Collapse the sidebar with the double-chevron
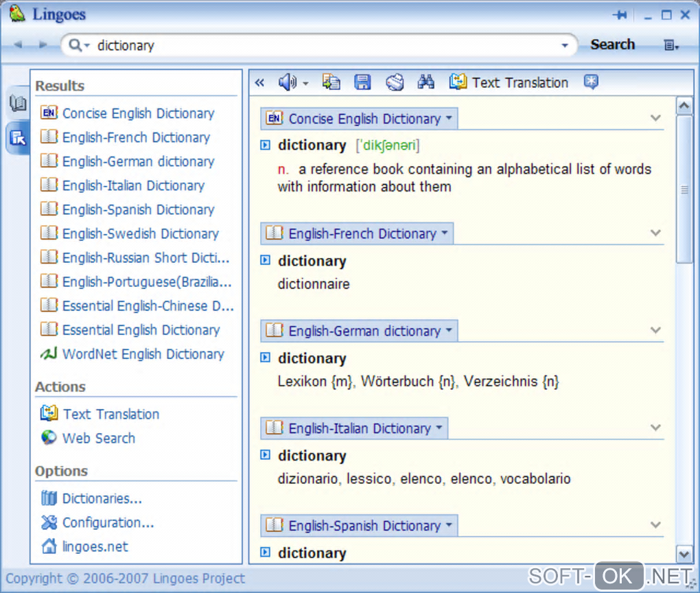Screen dimensions: 700x593 coord(259,82)
